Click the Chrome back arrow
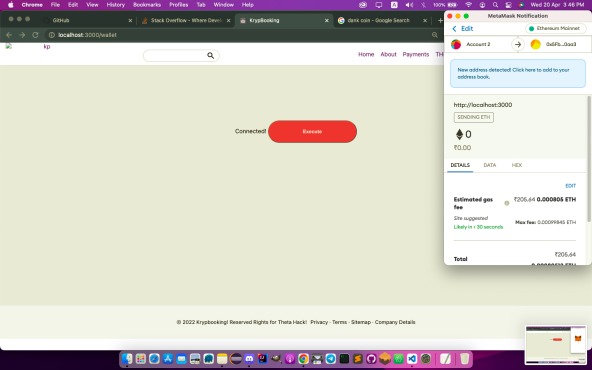The width and height of the screenshot is (592, 370). (x=9, y=35)
